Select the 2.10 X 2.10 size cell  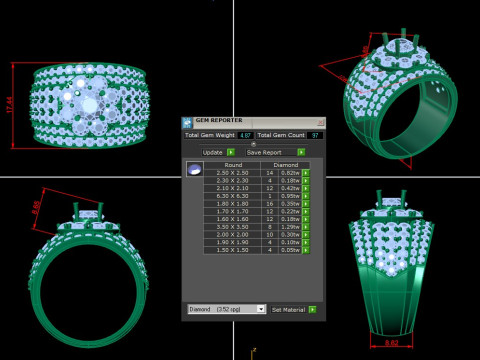(232, 188)
